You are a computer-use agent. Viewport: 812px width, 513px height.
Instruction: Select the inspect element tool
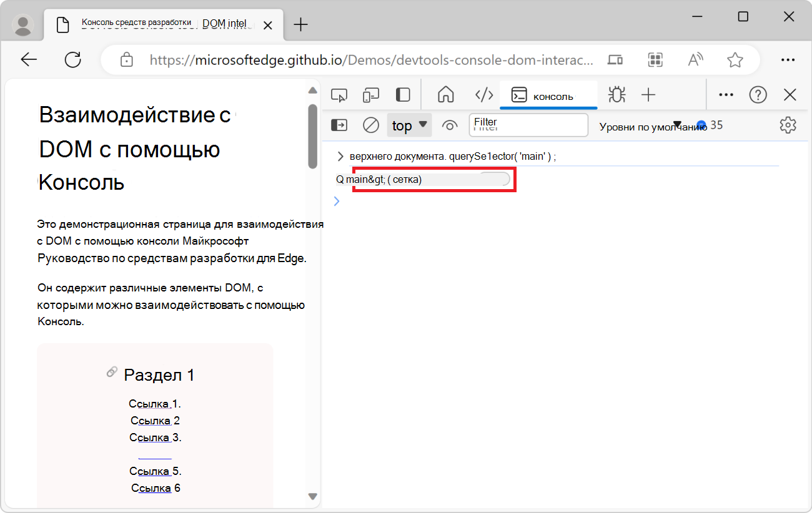click(339, 94)
